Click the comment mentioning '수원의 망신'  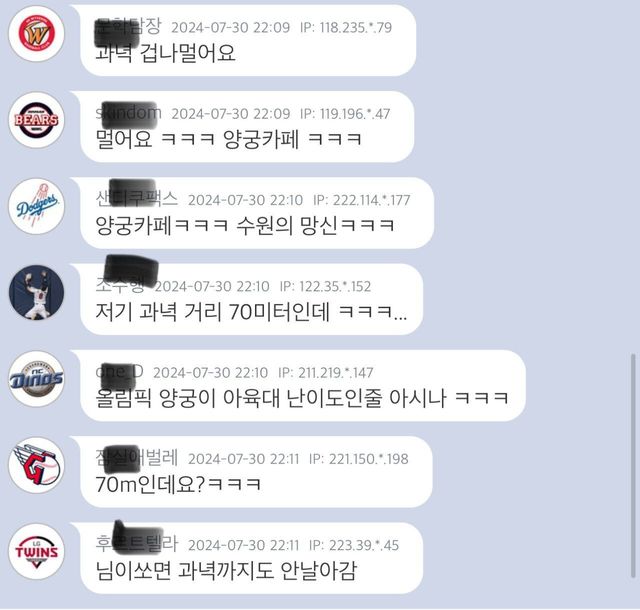point(245,226)
